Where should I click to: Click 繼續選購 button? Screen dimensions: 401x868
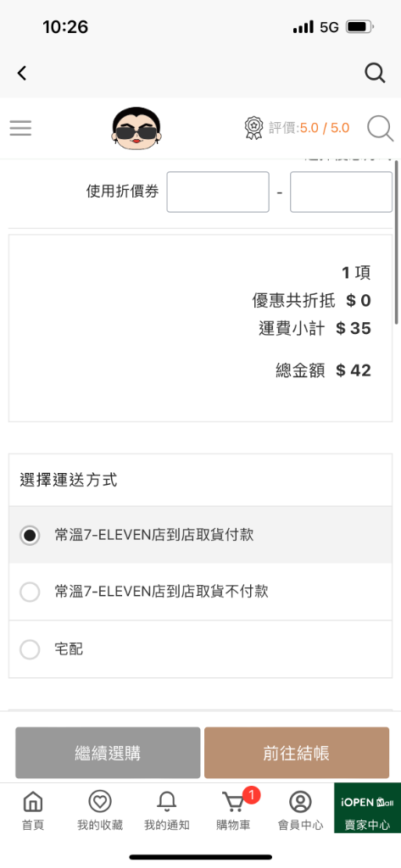click(108, 753)
